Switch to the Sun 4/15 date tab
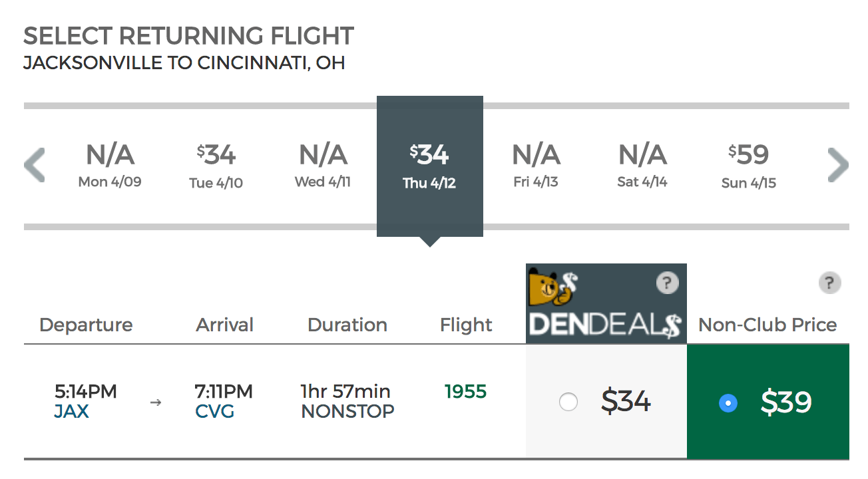The width and height of the screenshot is (868, 479). click(x=748, y=165)
